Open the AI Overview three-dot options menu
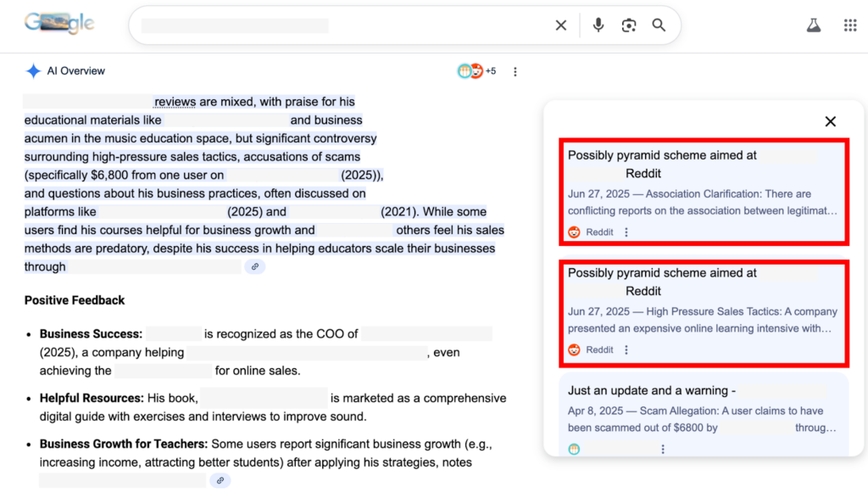 [515, 72]
